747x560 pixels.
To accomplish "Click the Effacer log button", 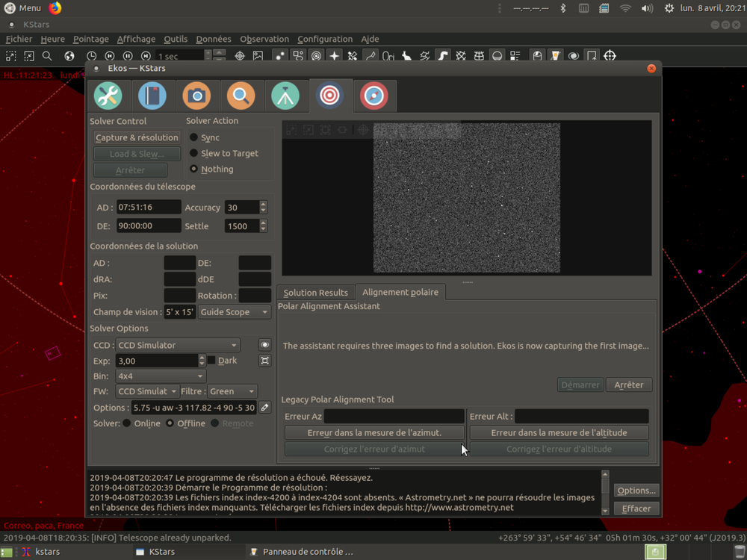I will click(636, 508).
